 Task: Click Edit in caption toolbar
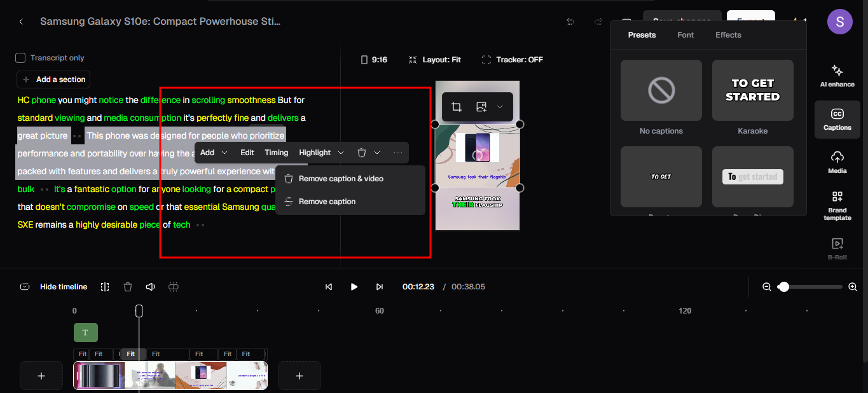[x=247, y=153]
